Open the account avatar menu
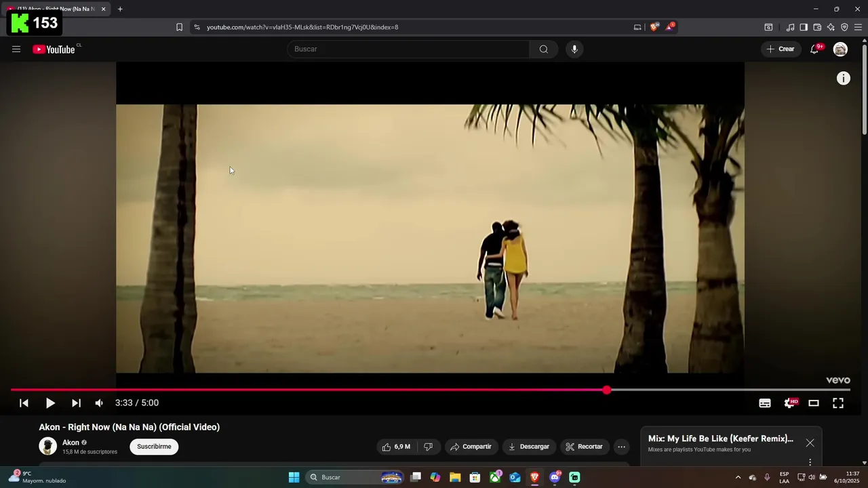The height and width of the screenshot is (488, 868). tap(840, 49)
